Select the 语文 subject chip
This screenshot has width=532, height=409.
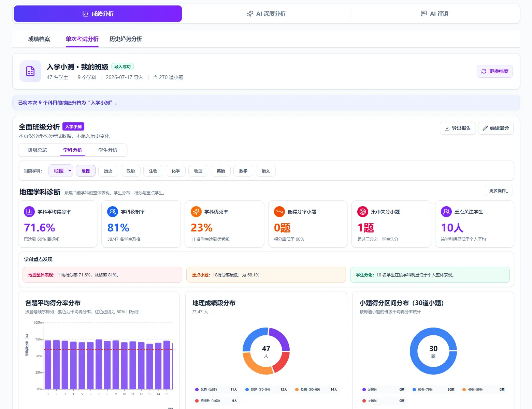[266, 171]
